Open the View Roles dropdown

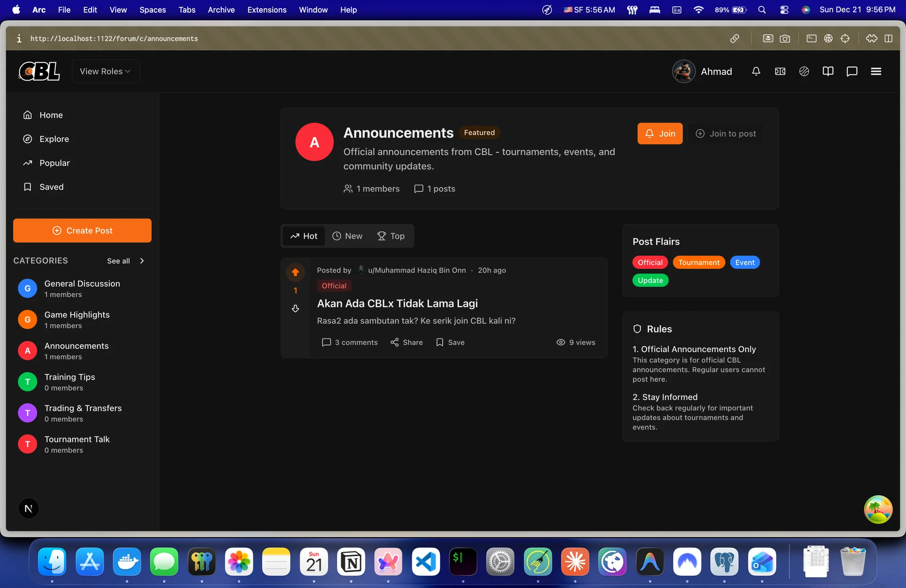[105, 71]
